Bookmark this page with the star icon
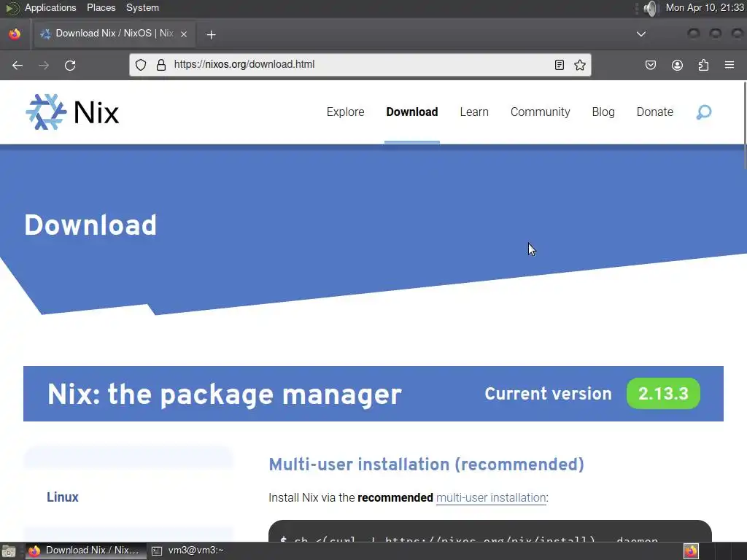Screen dimensions: 747x560 (x=580, y=65)
